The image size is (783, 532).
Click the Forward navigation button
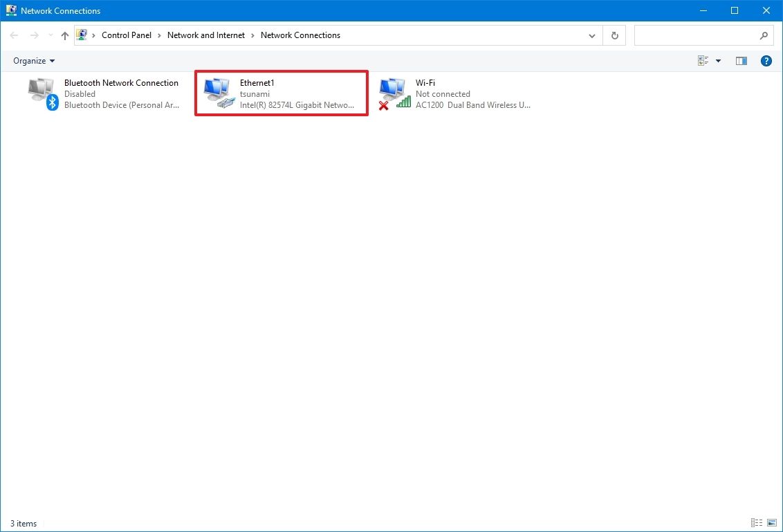33,35
